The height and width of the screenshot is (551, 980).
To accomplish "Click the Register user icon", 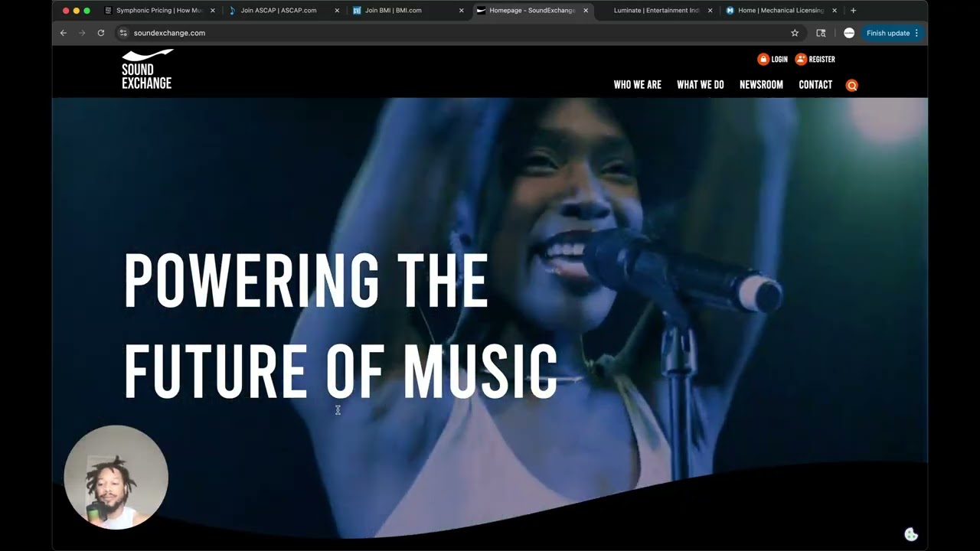I will point(801,59).
